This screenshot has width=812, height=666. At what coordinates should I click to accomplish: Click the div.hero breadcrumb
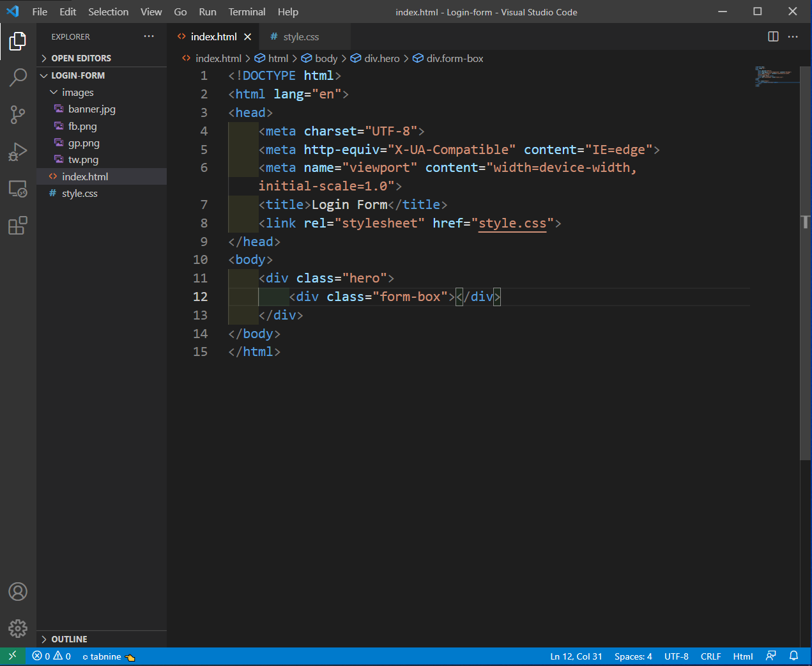pos(375,58)
